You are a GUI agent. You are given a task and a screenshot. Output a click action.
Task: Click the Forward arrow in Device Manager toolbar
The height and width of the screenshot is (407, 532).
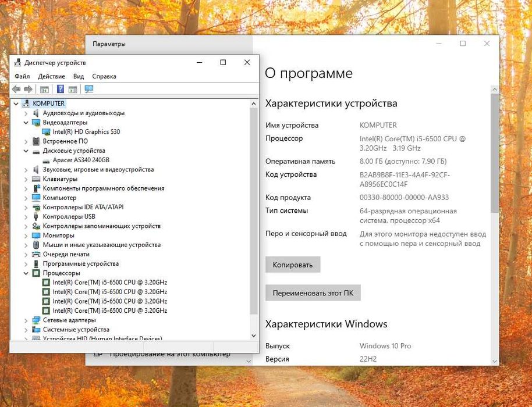(28, 89)
